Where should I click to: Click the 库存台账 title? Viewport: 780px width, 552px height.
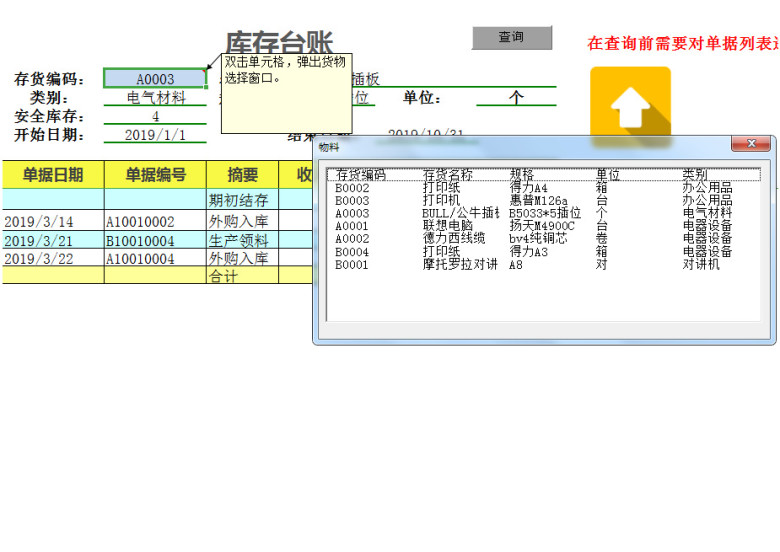[x=279, y=42]
